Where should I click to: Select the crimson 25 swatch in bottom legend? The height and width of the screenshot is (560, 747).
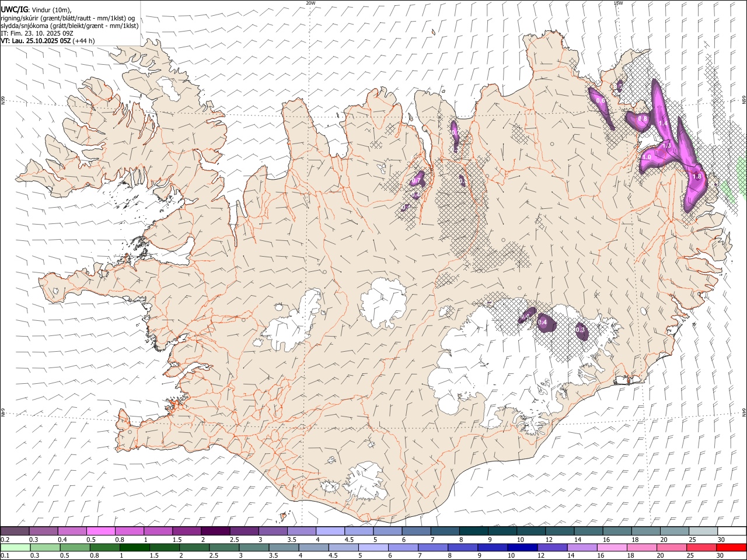701,548
